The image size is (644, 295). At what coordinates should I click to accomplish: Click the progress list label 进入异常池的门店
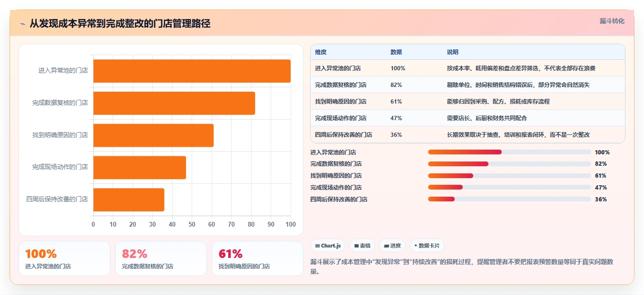333,152
